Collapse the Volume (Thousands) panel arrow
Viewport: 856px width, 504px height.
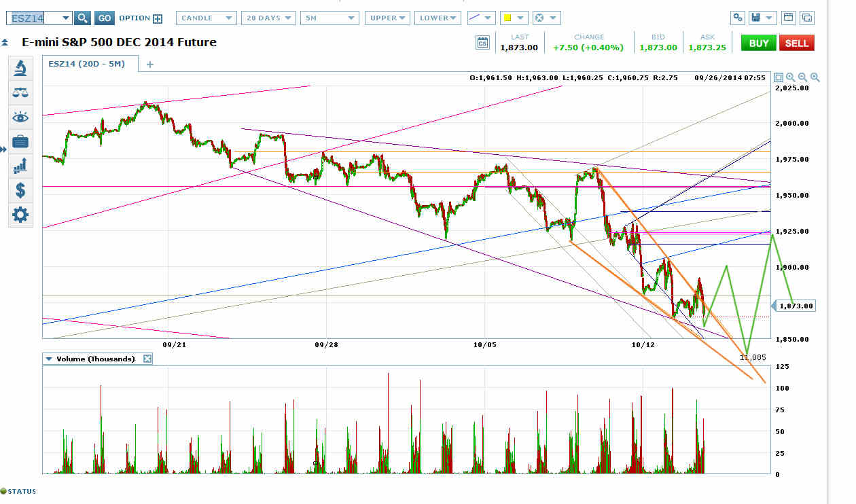(x=48, y=359)
